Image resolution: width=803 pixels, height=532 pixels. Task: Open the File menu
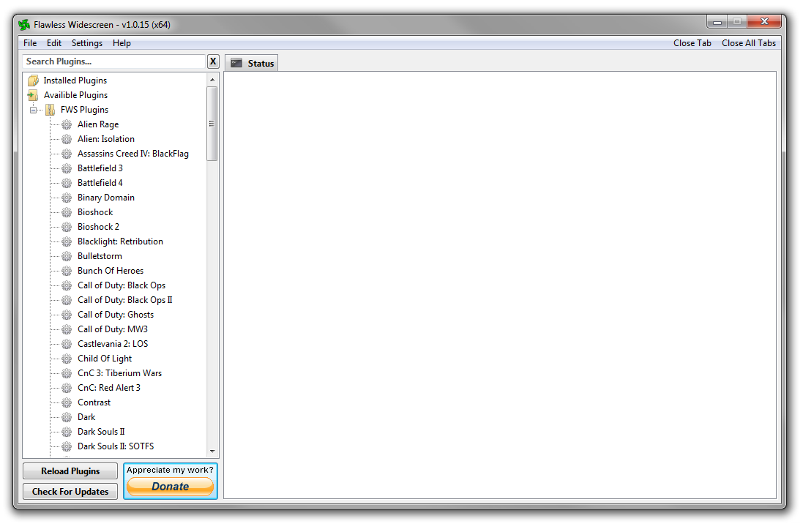pyautogui.click(x=30, y=43)
